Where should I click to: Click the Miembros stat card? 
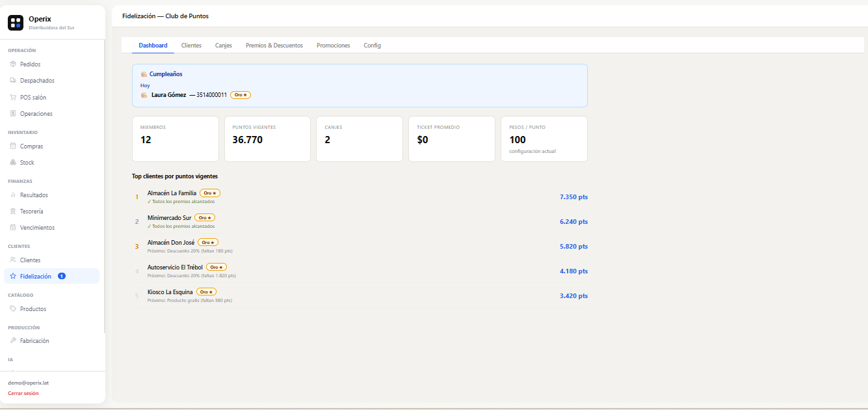click(x=176, y=139)
